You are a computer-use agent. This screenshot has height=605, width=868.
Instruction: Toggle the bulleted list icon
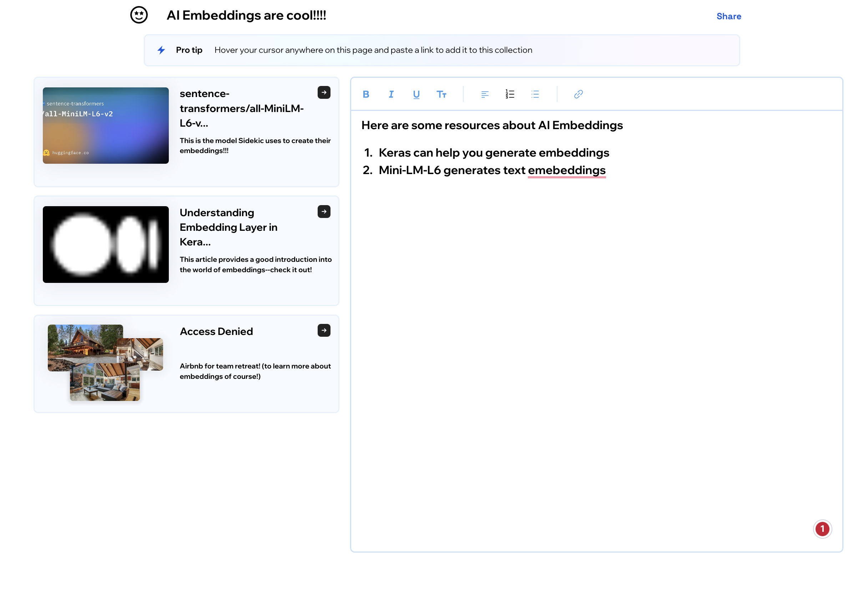coord(535,94)
